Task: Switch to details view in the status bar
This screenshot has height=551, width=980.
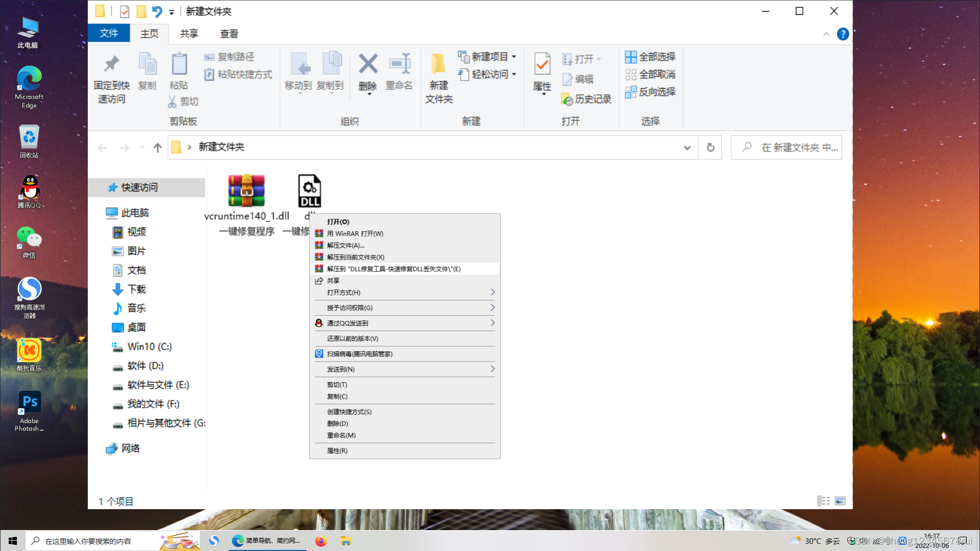Action: pyautogui.click(x=823, y=501)
